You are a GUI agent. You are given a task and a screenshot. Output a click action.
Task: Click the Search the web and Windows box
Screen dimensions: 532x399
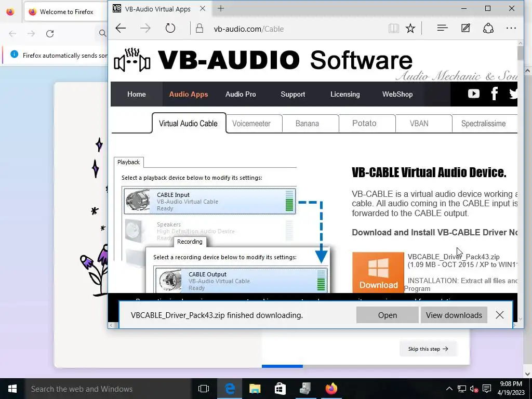[108, 389]
